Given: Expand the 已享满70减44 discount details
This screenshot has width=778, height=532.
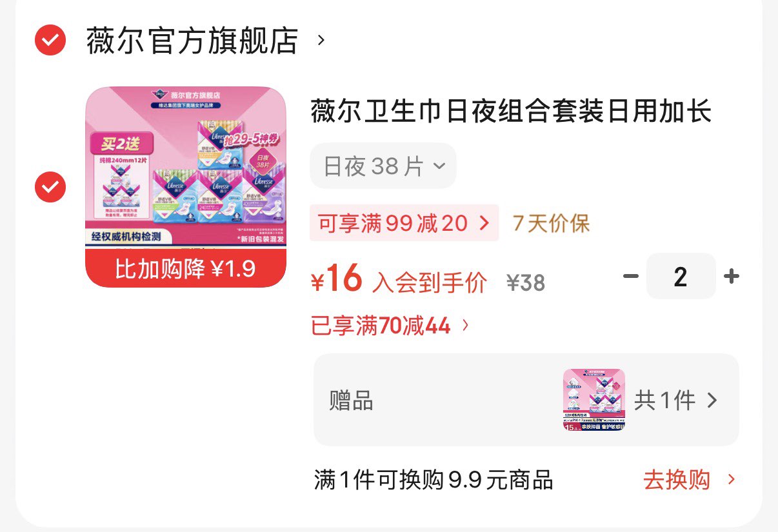Looking at the screenshot, I should (390, 326).
